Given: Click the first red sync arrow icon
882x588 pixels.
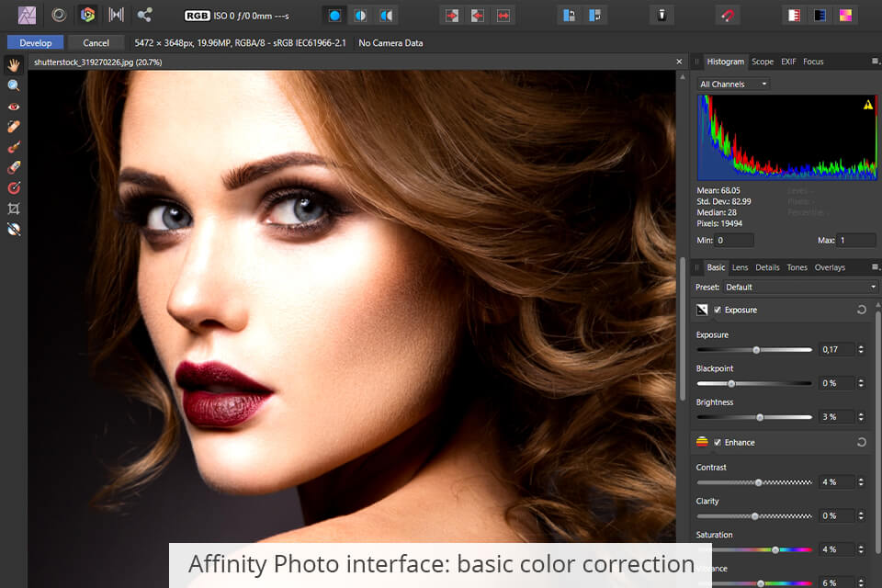Looking at the screenshot, I should [452, 16].
